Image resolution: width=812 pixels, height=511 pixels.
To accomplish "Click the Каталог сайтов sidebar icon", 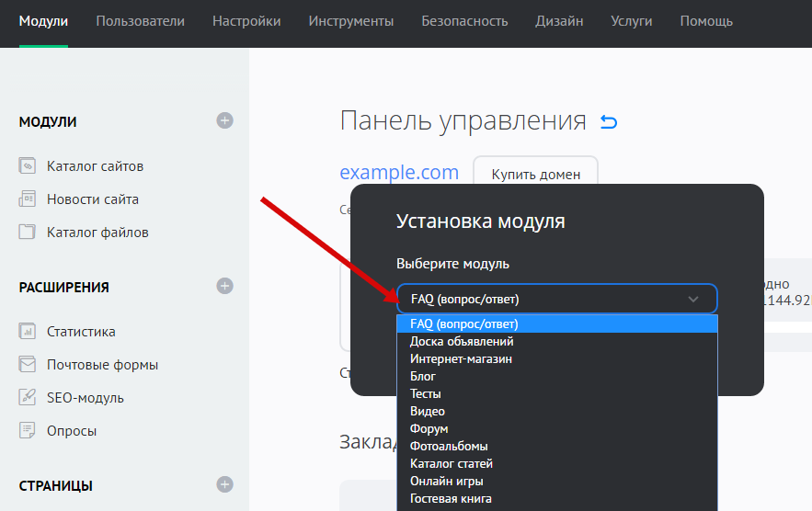I will click(27, 166).
